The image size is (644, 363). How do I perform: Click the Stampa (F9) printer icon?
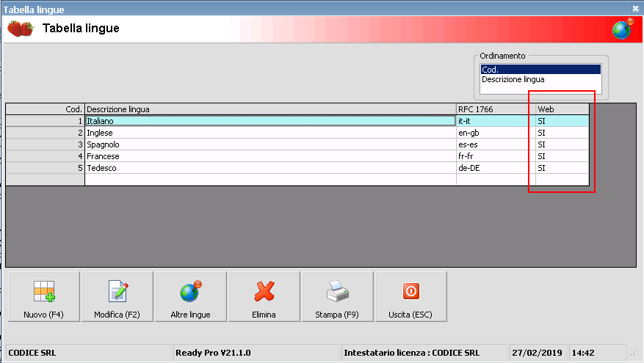pos(338,291)
